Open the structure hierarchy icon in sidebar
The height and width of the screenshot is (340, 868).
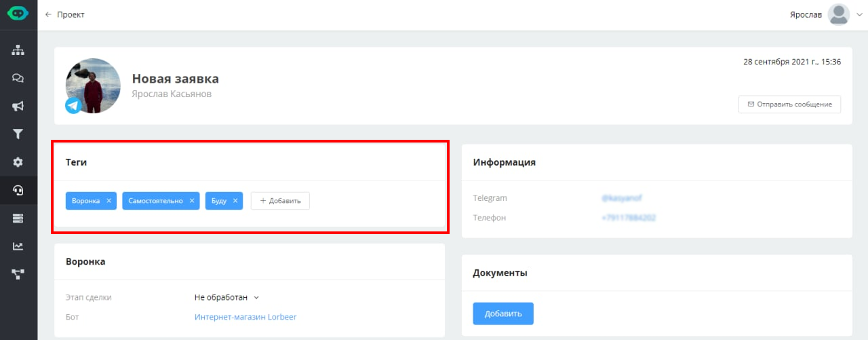tap(18, 50)
